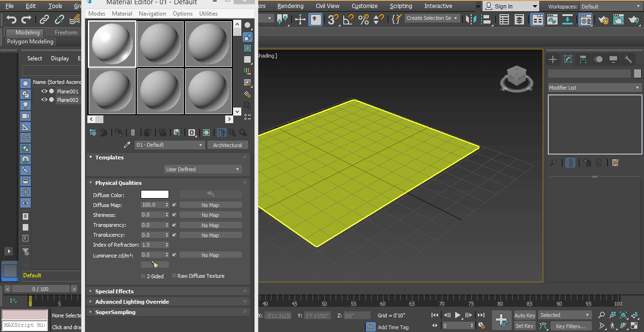Select the Select and Move tool
Image resolution: width=644 pixels, height=332 pixels.
(x=300, y=19)
